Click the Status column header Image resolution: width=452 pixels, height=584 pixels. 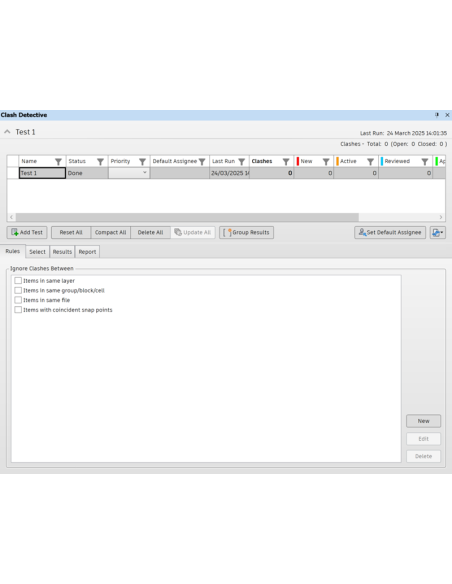(x=87, y=161)
